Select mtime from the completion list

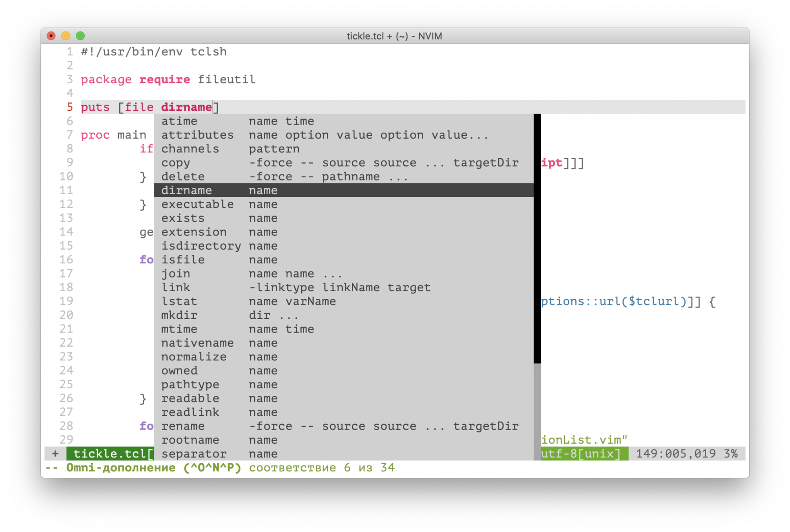344,329
